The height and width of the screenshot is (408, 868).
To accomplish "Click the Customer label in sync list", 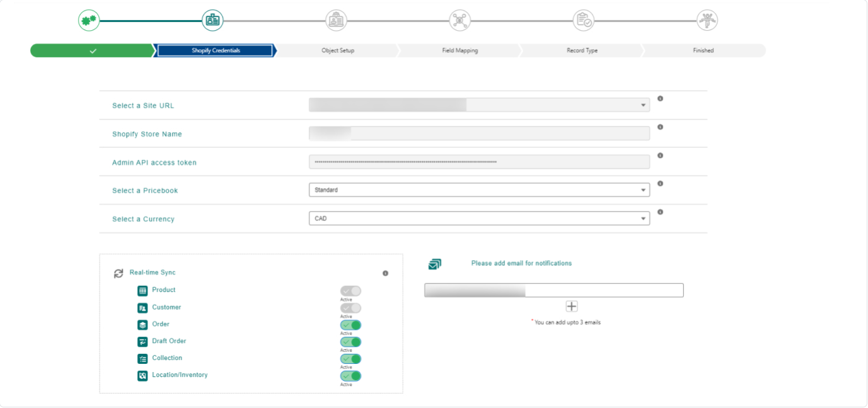I will (166, 307).
